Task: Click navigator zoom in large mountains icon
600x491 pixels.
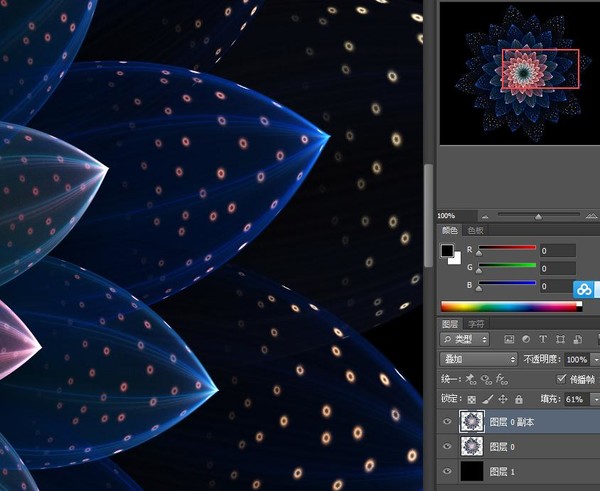Action: coord(592,216)
